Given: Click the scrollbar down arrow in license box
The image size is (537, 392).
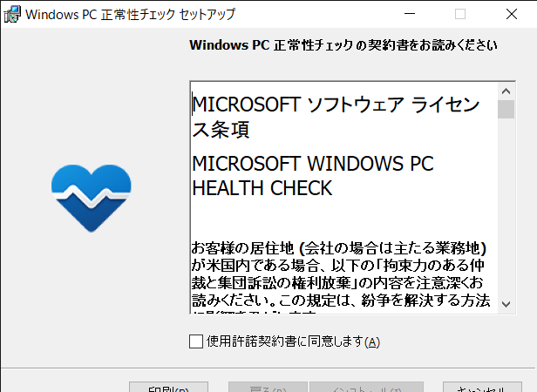Looking at the screenshot, I should [506, 304].
